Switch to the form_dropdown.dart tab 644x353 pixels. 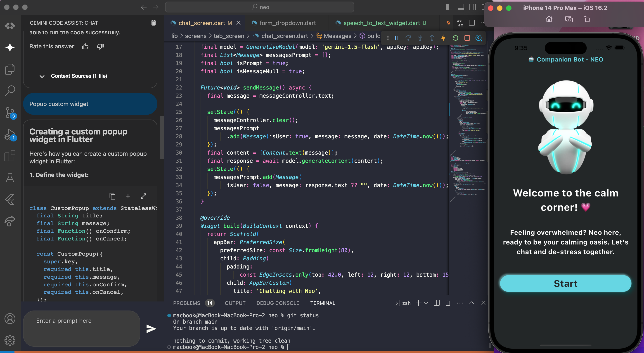coord(287,23)
